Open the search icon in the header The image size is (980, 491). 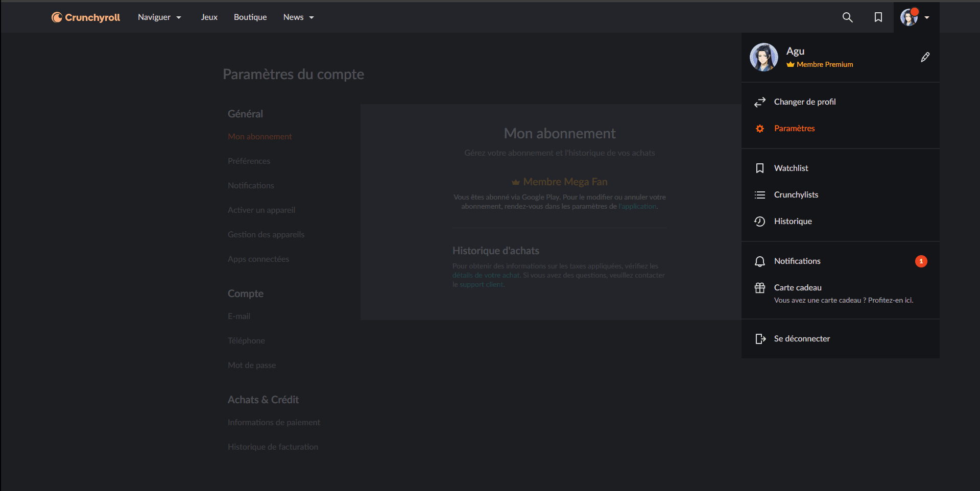(x=848, y=17)
